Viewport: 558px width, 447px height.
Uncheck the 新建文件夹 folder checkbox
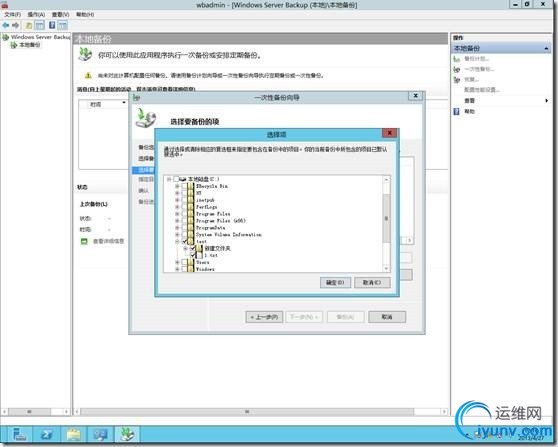[x=193, y=248]
